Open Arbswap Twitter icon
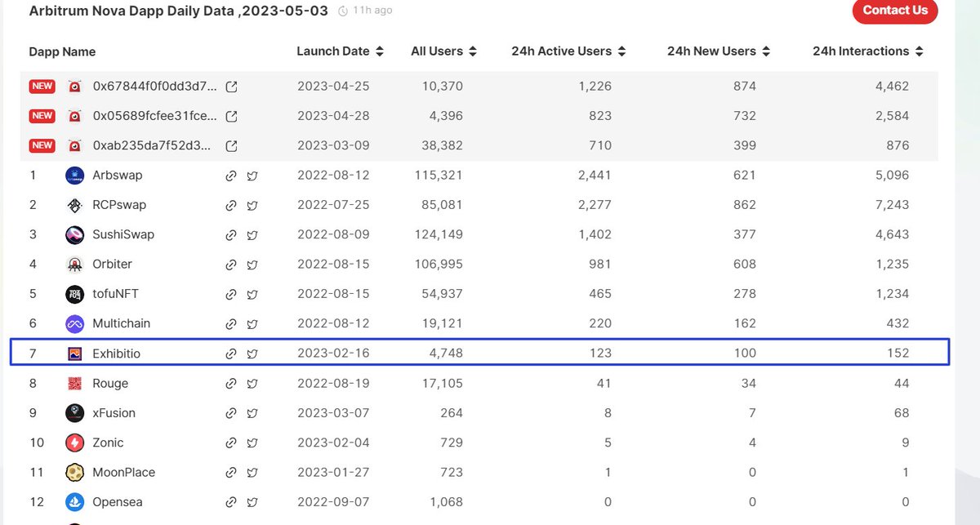The width and height of the screenshot is (980, 525). coord(252,176)
